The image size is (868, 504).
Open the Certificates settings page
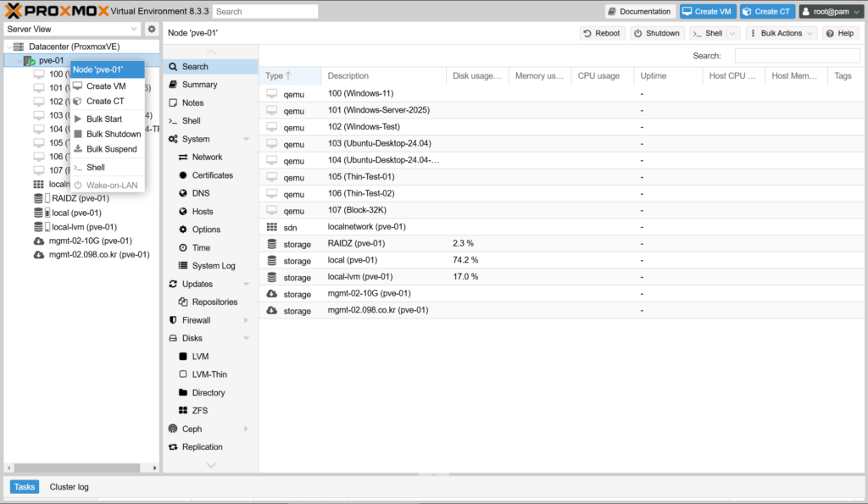[x=212, y=175]
